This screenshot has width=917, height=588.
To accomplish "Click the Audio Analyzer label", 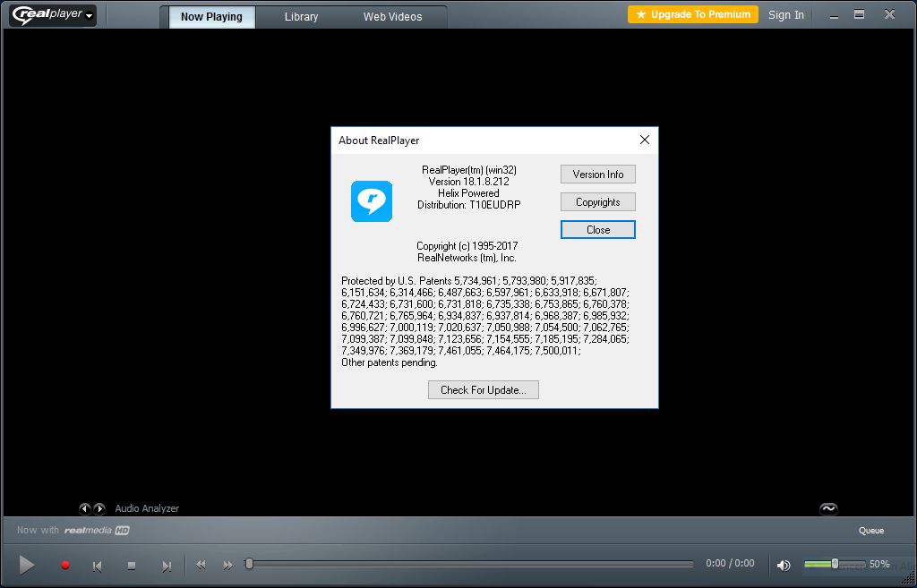I will [x=147, y=508].
